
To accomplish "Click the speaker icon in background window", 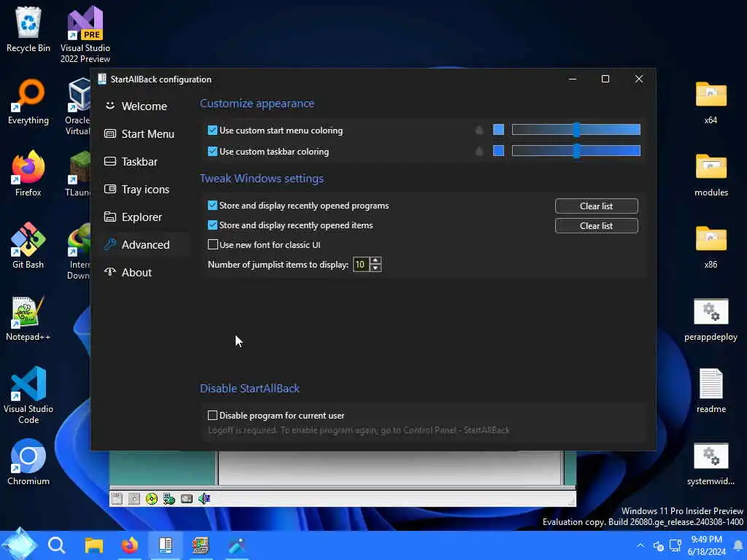I will pos(204,499).
